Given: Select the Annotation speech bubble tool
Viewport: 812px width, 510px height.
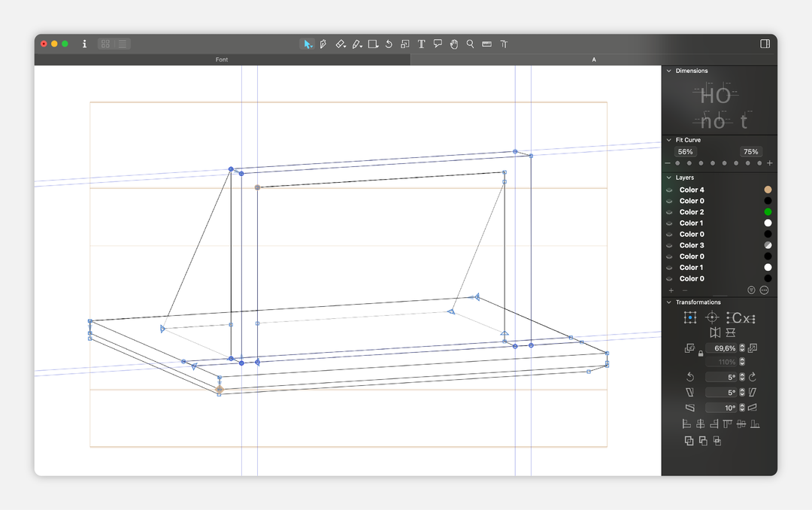Looking at the screenshot, I should pyautogui.click(x=438, y=44).
